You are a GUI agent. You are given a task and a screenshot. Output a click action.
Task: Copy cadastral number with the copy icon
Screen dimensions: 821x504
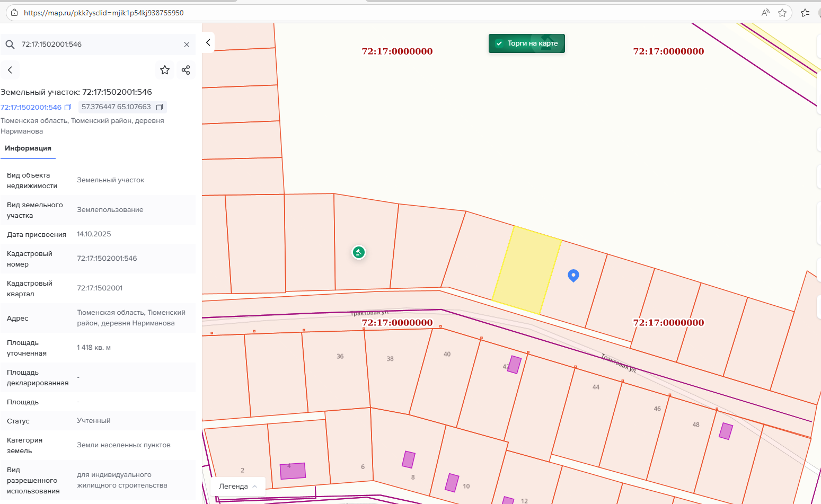pyautogui.click(x=68, y=107)
